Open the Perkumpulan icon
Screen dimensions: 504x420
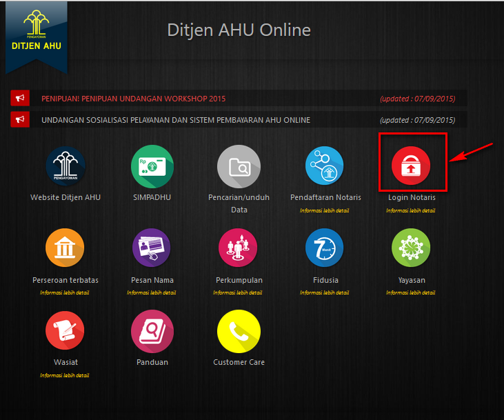pyautogui.click(x=238, y=249)
